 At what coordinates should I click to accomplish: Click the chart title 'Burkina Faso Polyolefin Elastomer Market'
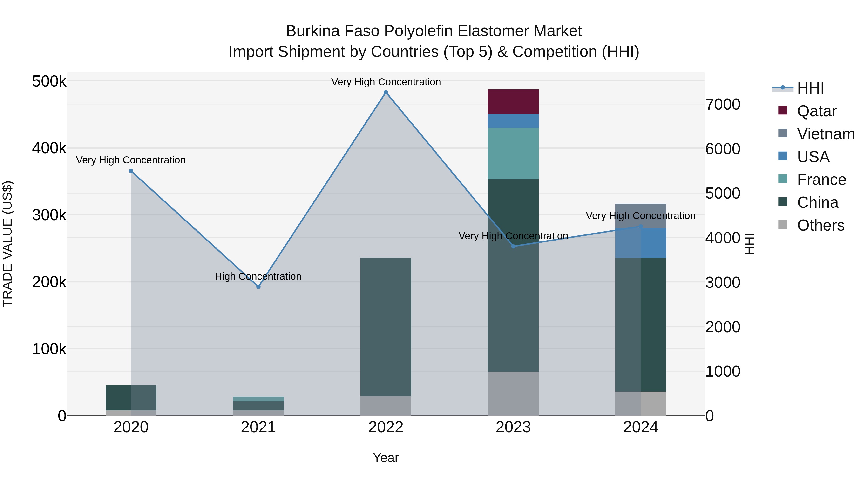point(434,31)
